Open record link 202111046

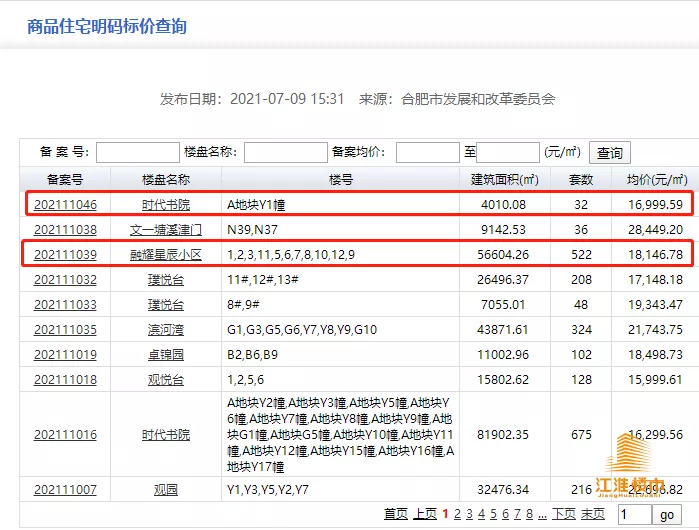(x=65, y=205)
